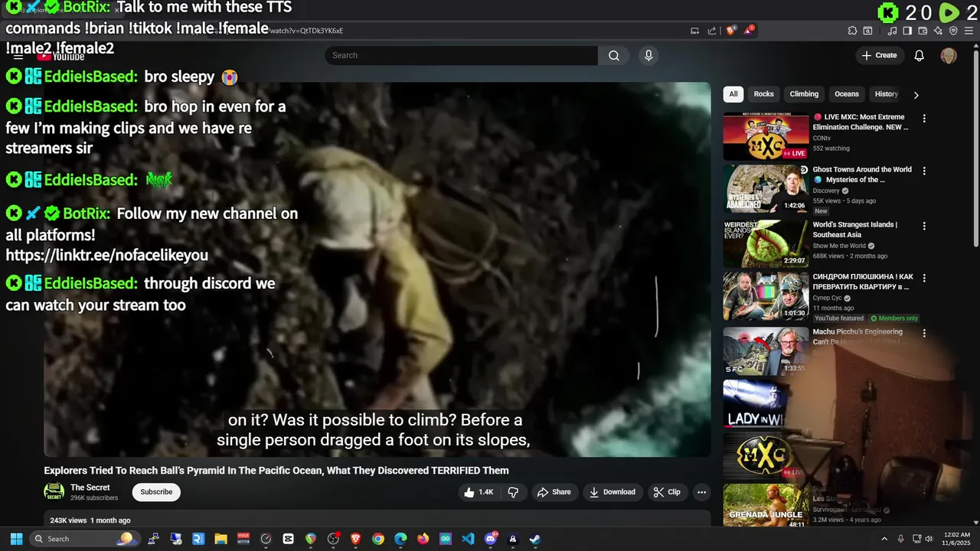The image size is (980, 551).
Task: Click the video title text
Action: point(276,471)
